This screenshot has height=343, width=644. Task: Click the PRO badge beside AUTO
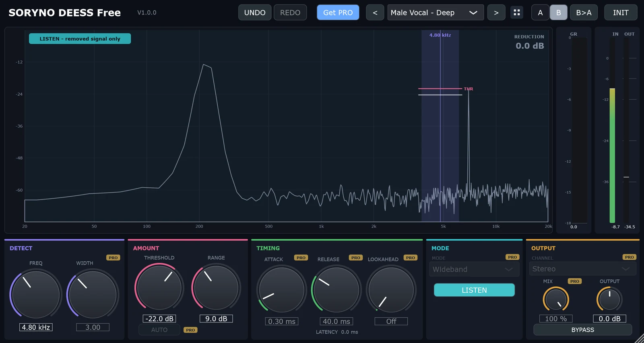click(x=190, y=330)
